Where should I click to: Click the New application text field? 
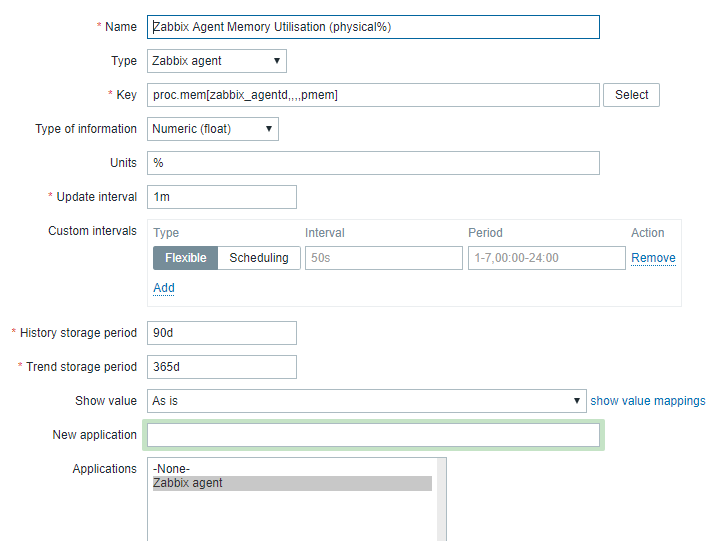(373, 435)
